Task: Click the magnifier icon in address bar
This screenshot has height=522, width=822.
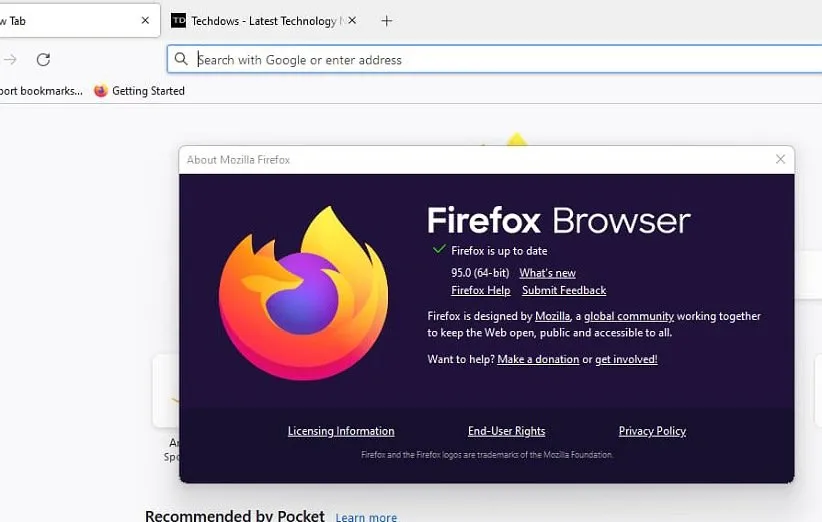Action: (181, 60)
